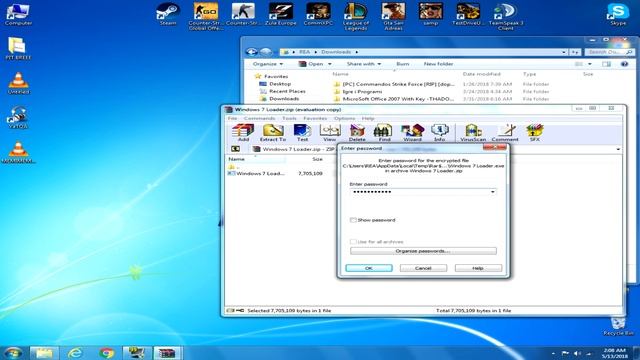Open Counter-Strike Global Offensive desktop icon
This screenshot has height=360, width=640.
[x=206, y=16]
